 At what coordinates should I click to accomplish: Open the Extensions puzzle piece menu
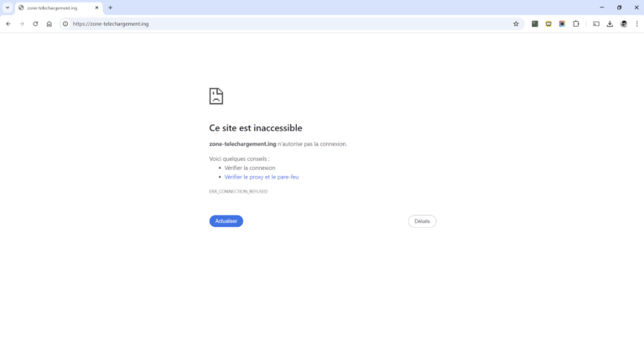(576, 23)
